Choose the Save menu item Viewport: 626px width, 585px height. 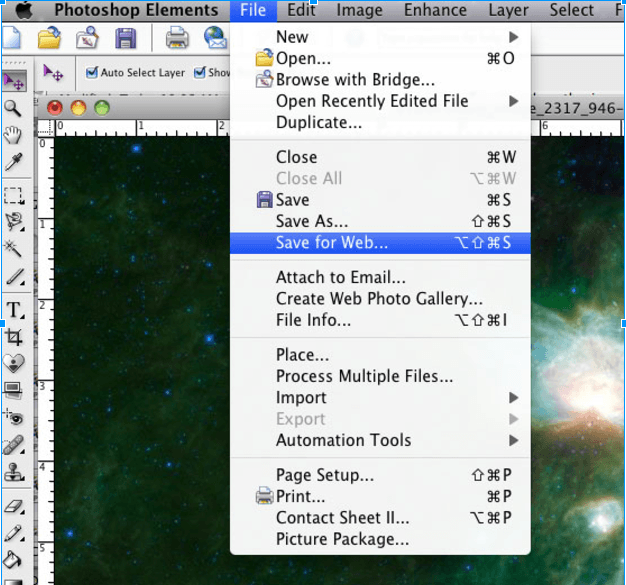[380, 200]
